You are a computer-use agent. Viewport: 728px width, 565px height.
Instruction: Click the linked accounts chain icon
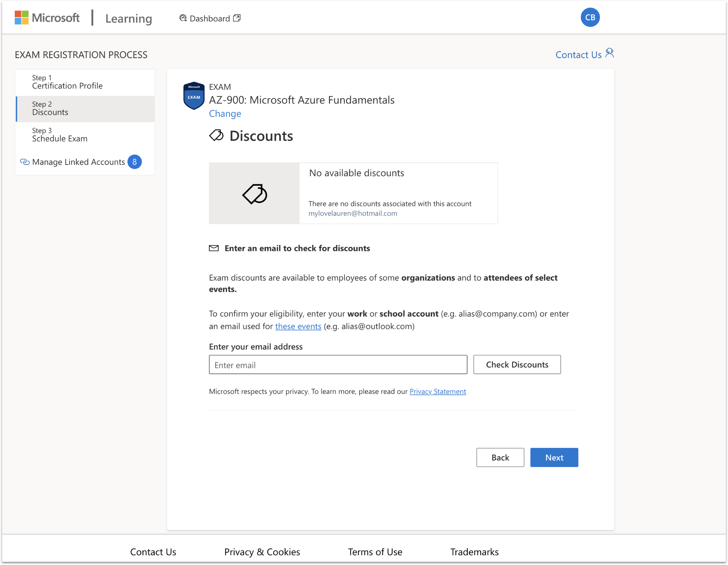click(x=25, y=162)
